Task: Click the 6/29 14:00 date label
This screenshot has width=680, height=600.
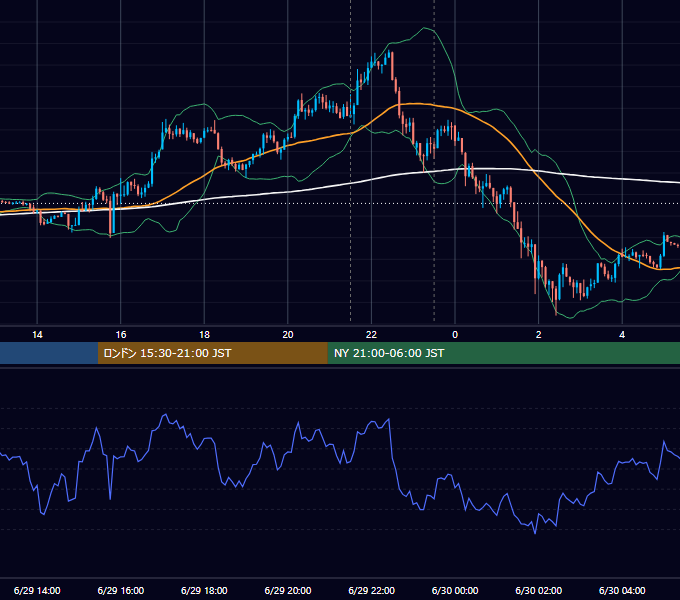Action: (x=37, y=590)
